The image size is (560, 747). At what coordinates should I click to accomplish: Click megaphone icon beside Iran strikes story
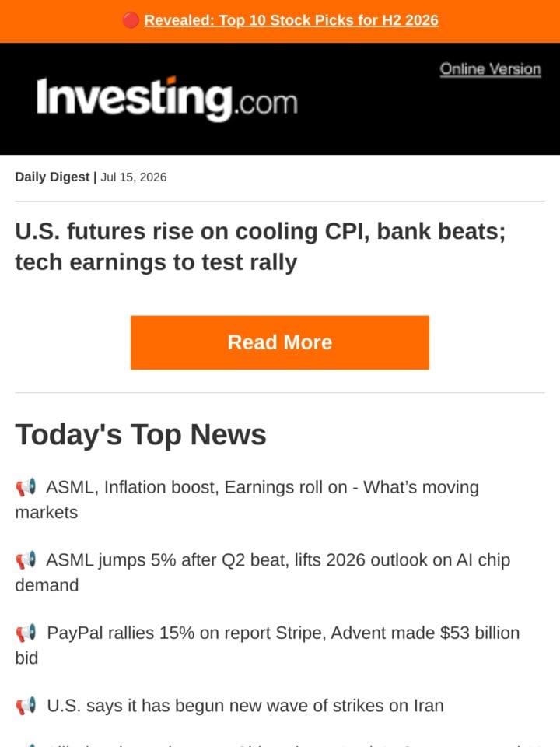[x=26, y=706]
